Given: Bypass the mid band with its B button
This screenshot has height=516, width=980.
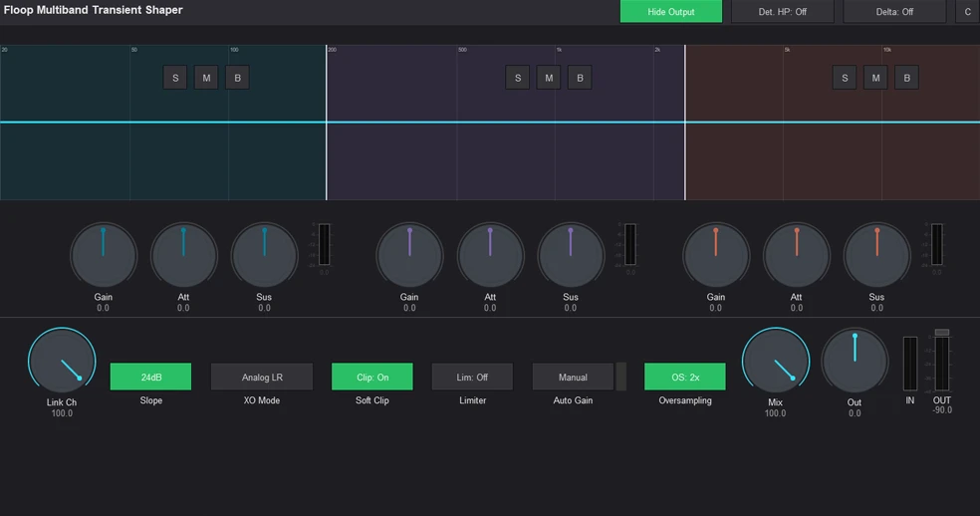Looking at the screenshot, I should pos(580,78).
